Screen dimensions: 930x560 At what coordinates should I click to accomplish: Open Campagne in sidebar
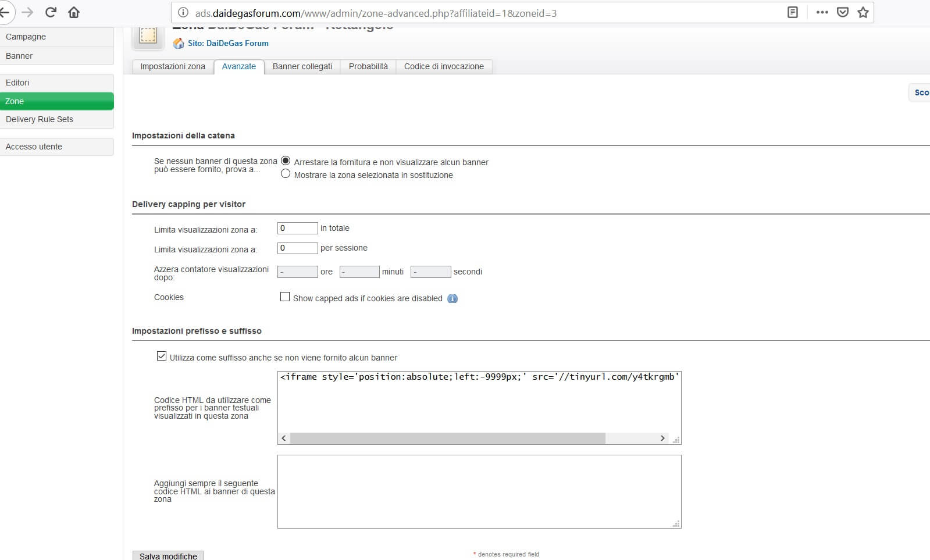57,37
